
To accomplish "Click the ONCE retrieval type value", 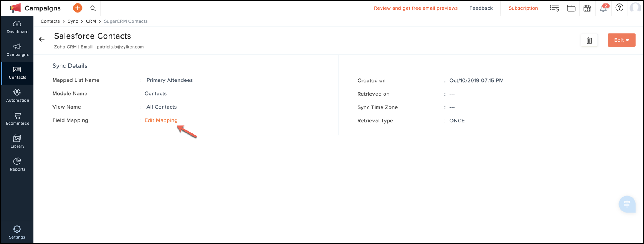I will [x=457, y=121].
